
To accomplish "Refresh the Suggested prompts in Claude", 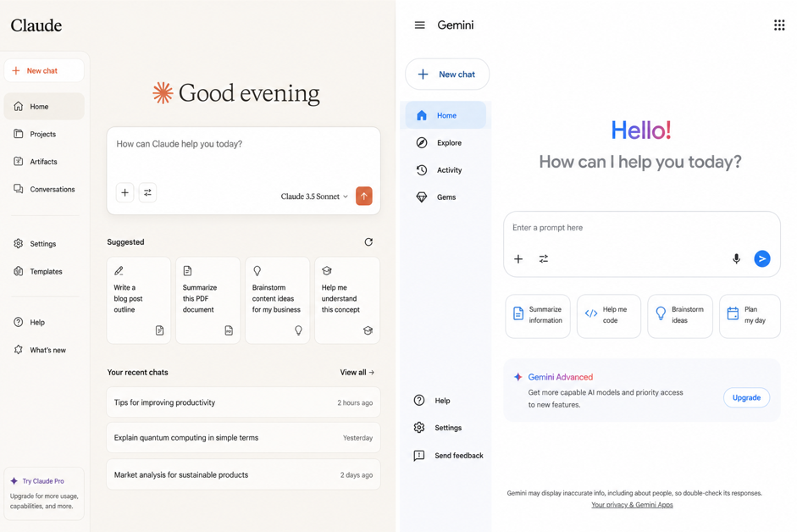I will (368, 242).
